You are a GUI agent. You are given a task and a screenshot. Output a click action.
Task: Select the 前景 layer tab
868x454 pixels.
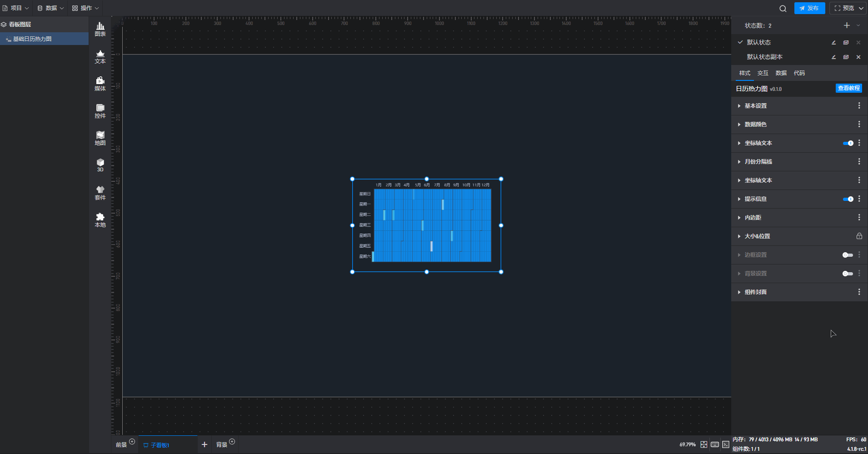coord(121,445)
